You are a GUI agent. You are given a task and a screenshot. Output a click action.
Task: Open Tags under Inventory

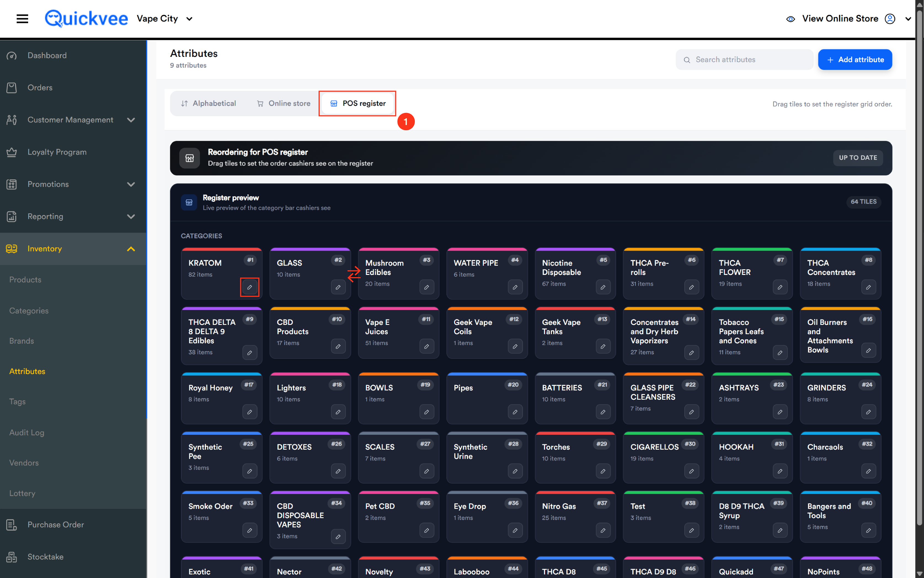click(17, 401)
